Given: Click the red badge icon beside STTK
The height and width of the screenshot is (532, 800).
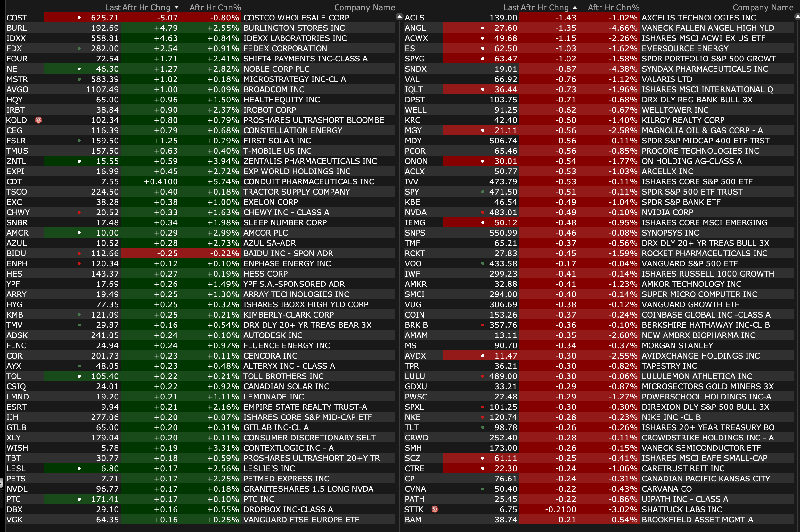Looking at the screenshot, I should point(435,509).
